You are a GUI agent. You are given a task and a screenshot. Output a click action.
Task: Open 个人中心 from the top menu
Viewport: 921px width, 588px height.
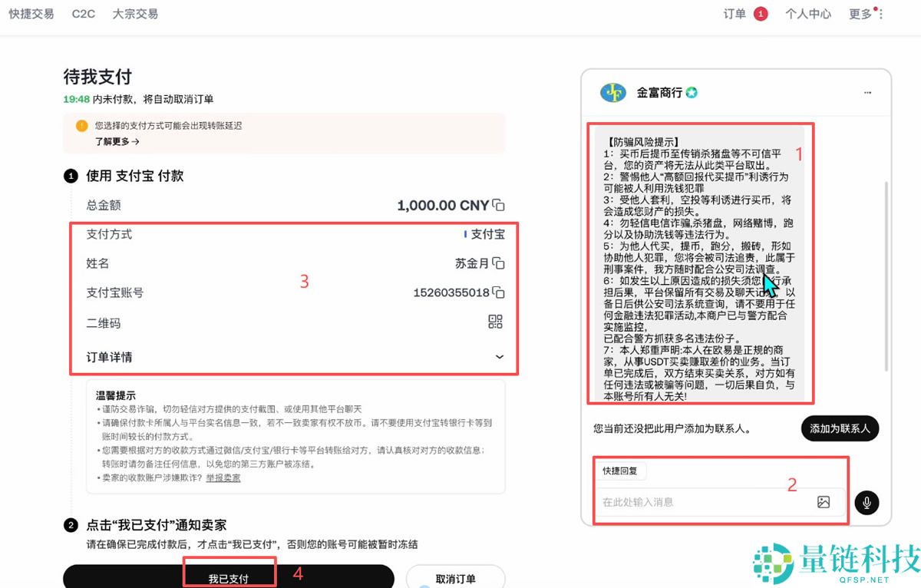click(808, 13)
